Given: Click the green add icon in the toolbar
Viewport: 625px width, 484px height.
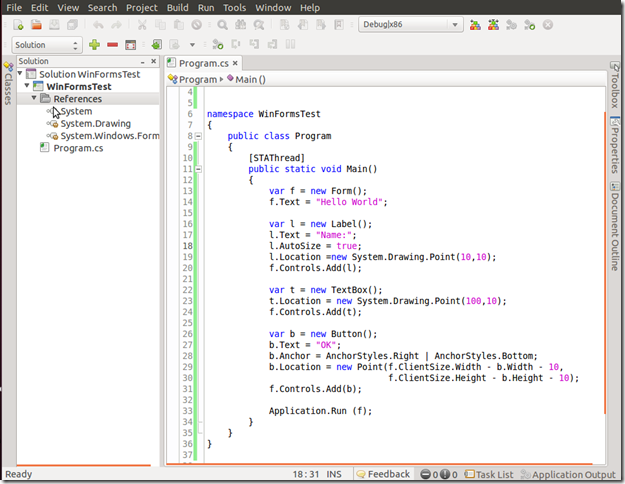Looking at the screenshot, I should point(94,45).
